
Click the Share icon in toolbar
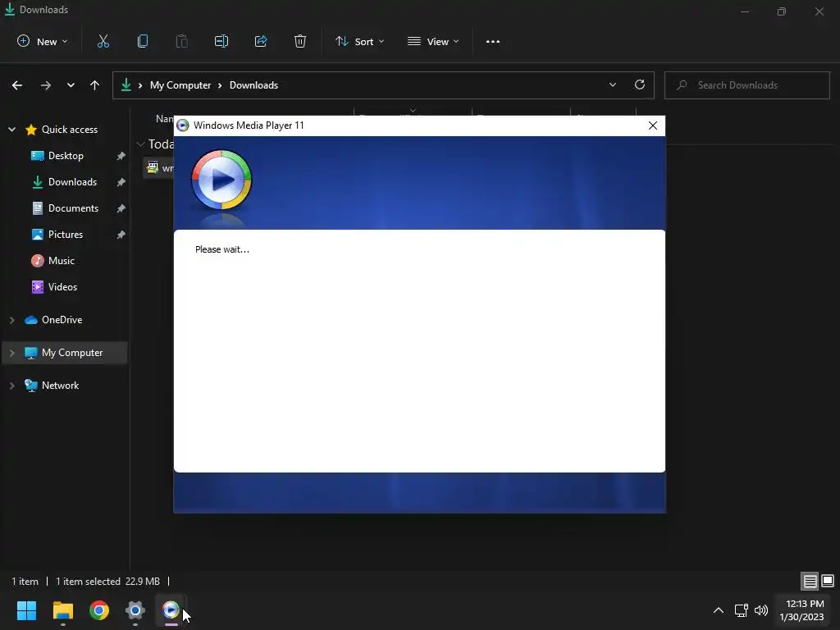(x=261, y=41)
